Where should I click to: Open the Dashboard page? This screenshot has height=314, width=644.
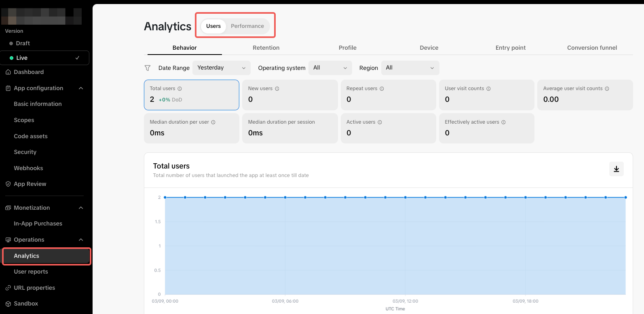coord(29,72)
